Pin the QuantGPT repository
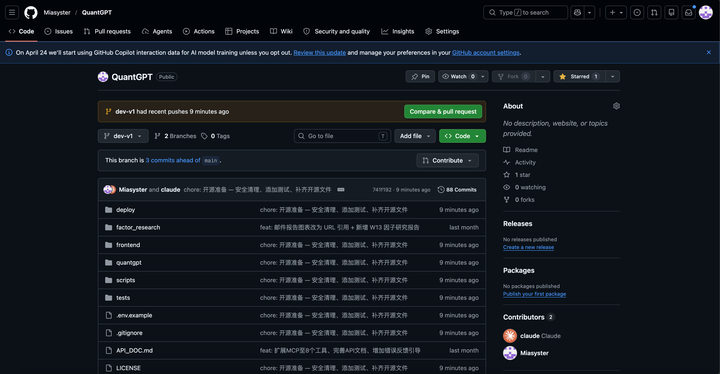This screenshot has height=374, width=720. click(x=420, y=76)
